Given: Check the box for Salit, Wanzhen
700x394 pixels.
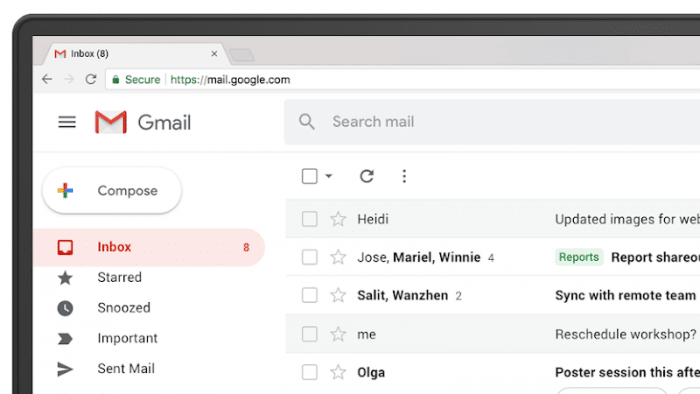Looking at the screenshot, I should click(x=309, y=295).
